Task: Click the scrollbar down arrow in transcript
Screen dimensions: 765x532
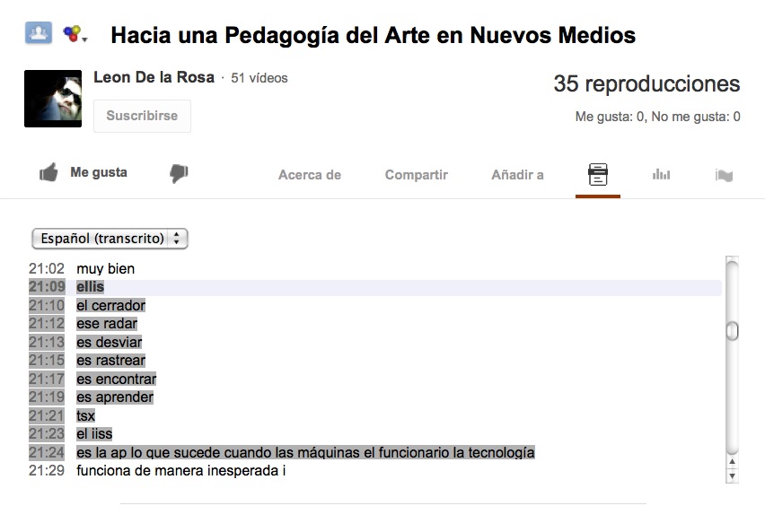Action: [x=732, y=475]
